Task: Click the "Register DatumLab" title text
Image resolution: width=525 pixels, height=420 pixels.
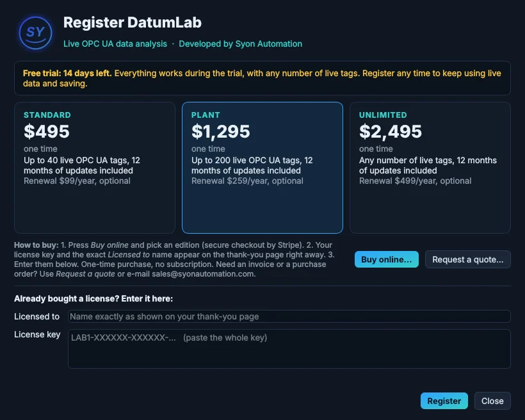Action: click(133, 22)
